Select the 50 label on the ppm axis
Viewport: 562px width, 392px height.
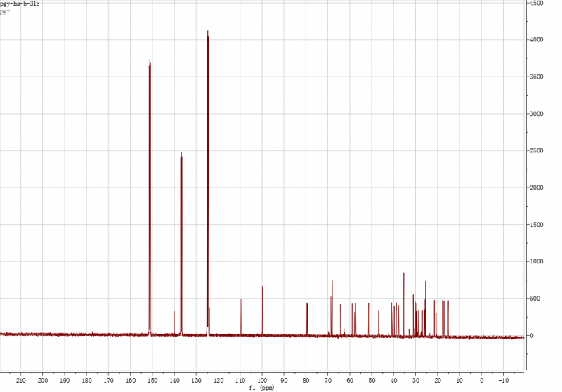(x=372, y=381)
